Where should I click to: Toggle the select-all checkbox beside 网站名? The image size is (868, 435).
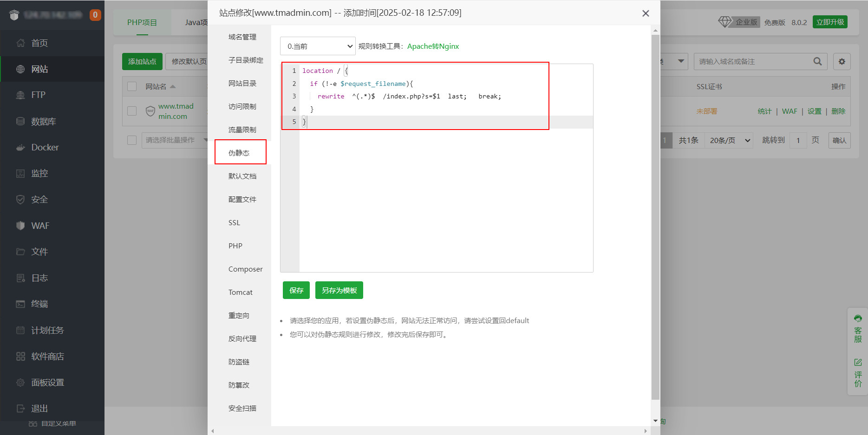coord(132,87)
